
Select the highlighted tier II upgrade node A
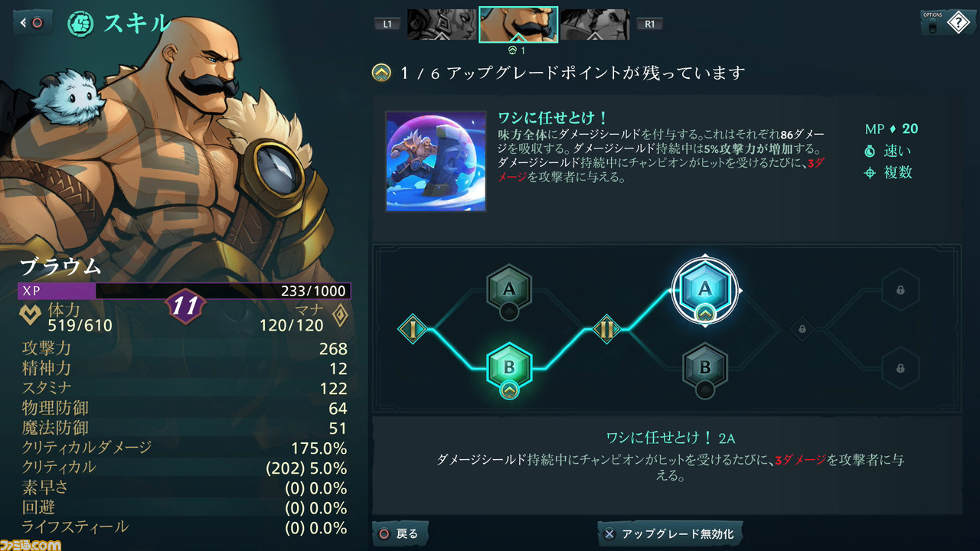[705, 289]
